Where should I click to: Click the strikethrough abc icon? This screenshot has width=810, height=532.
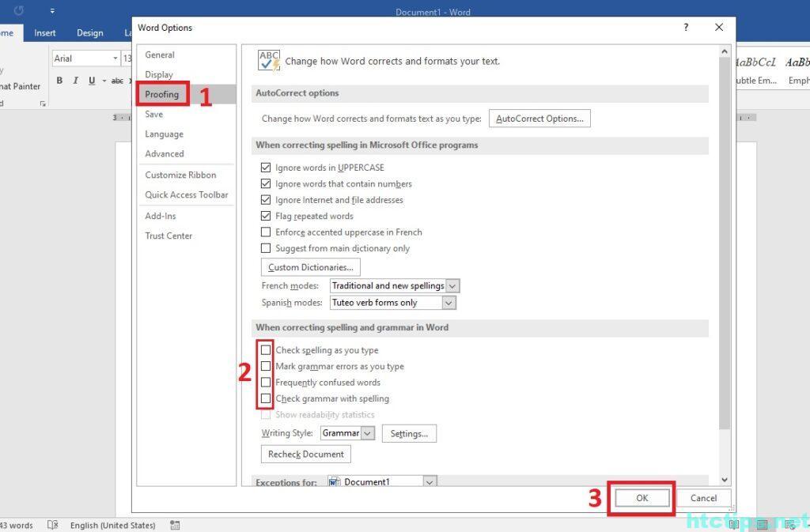pos(117,81)
